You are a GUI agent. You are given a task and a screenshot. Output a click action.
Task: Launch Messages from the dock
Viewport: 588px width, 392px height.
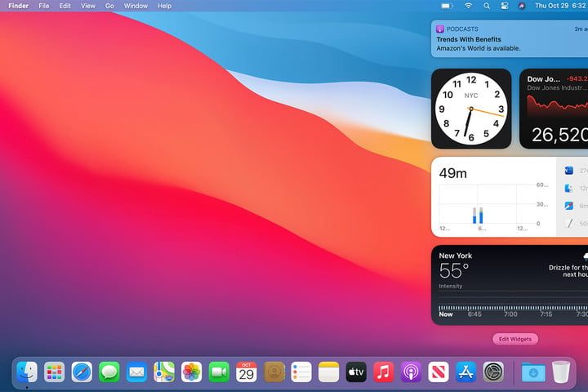tap(109, 372)
